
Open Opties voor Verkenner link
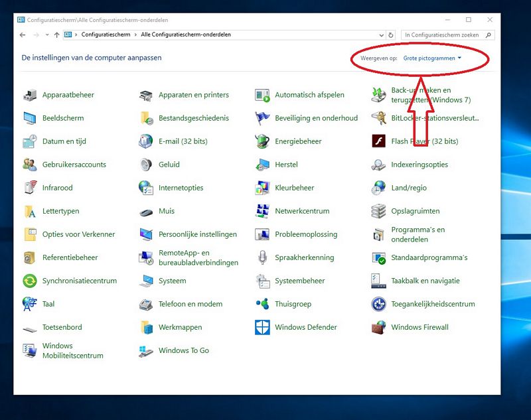coord(78,234)
